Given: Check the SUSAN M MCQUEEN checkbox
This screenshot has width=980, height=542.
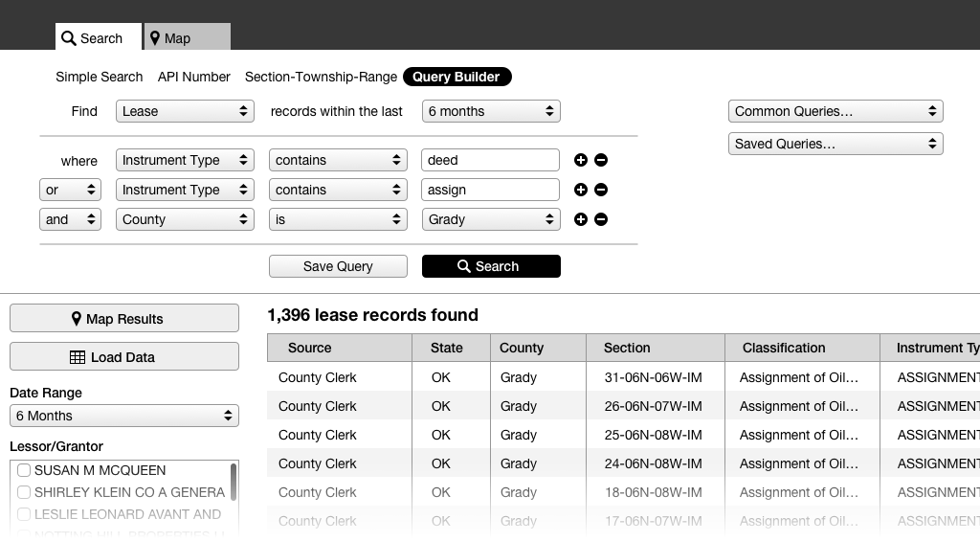Looking at the screenshot, I should click(24, 470).
